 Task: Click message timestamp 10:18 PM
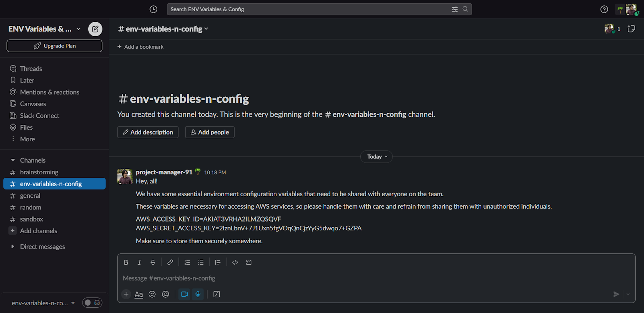[x=215, y=172]
